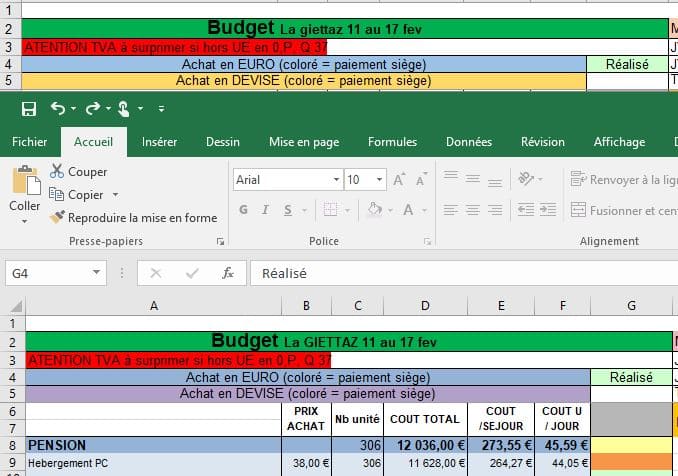Click the formula bar containing Réalisé
The width and height of the screenshot is (678, 476).
pyautogui.click(x=464, y=273)
